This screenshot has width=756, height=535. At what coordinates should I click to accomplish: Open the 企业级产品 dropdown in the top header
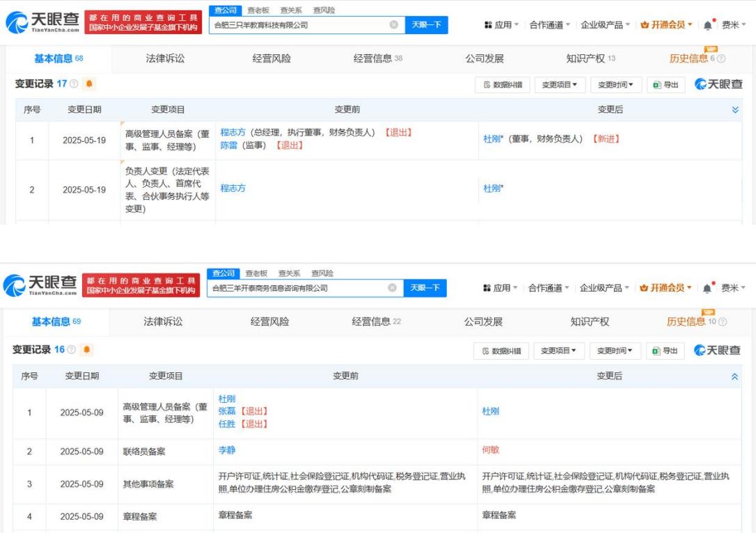pos(605,25)
